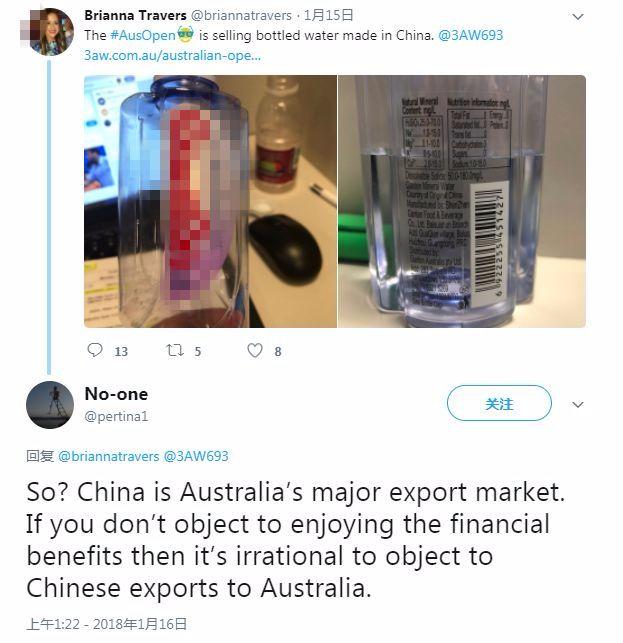Open the #AusOpen hashtag link

(143, 35)
